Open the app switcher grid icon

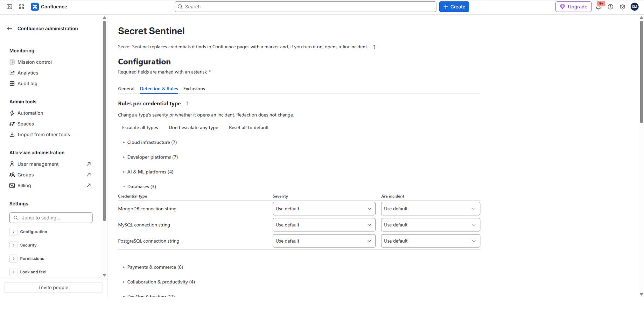(21, 7)
